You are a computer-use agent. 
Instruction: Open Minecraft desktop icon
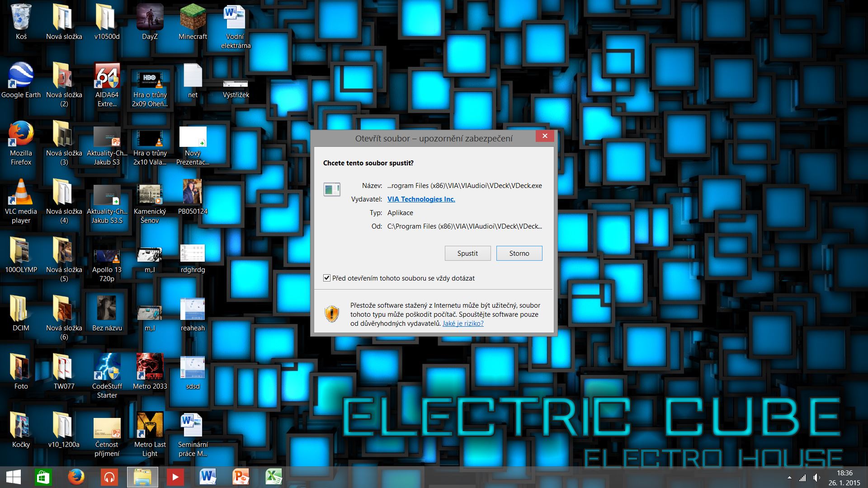click(x=193, y=19)
